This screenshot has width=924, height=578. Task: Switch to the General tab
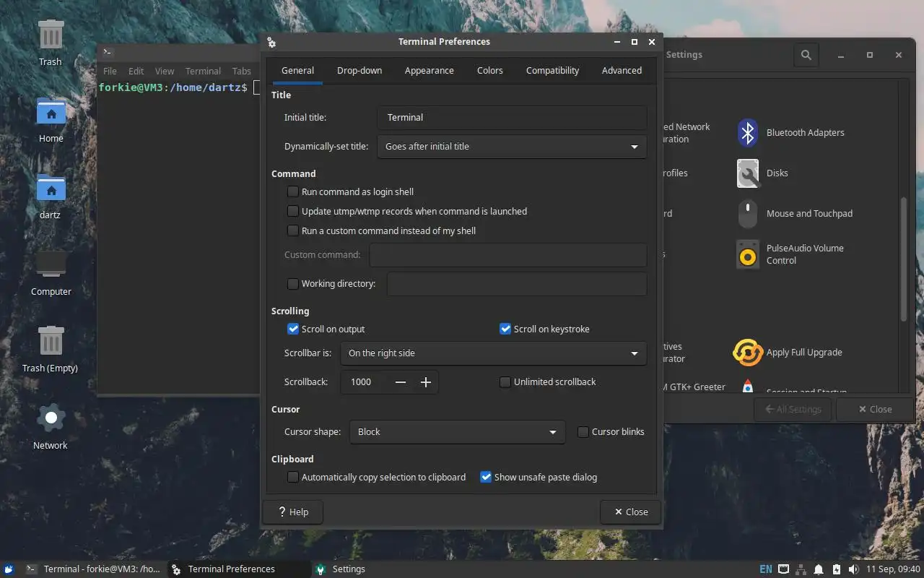point(297,71)
